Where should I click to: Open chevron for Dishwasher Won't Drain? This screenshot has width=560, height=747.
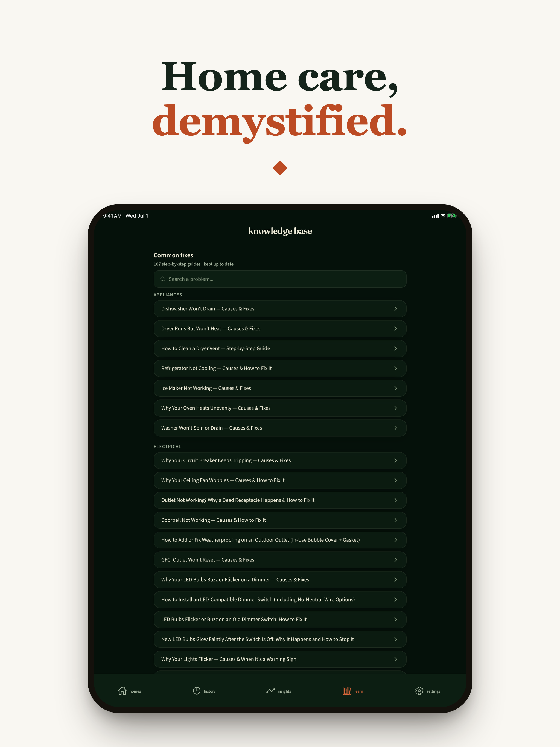click(x=395, y=309)
